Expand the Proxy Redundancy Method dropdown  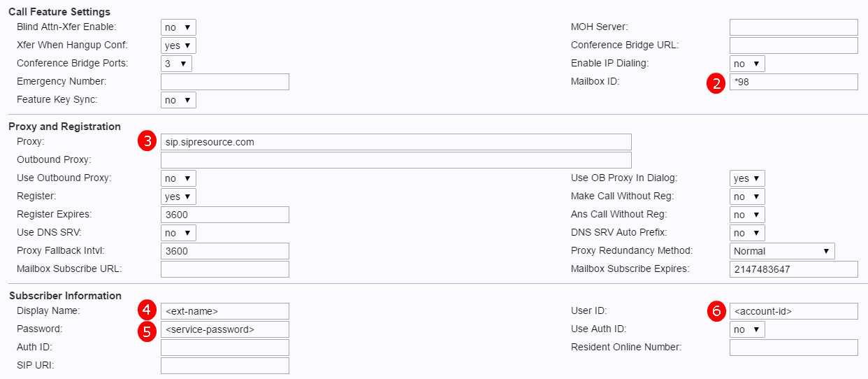tap(782, 251)
